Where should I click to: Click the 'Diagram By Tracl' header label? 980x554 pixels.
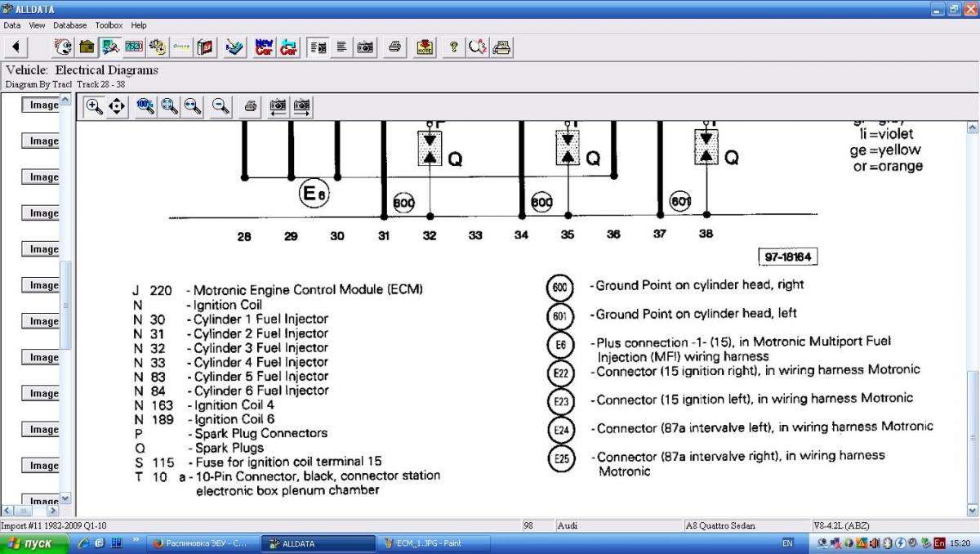point(38,84)
